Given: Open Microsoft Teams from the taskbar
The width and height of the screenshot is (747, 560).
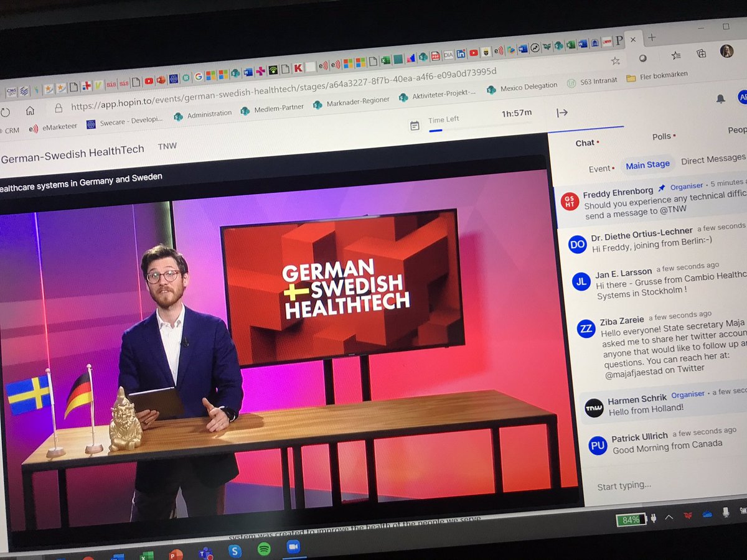Looking at the screenshot, I should 205,553.
